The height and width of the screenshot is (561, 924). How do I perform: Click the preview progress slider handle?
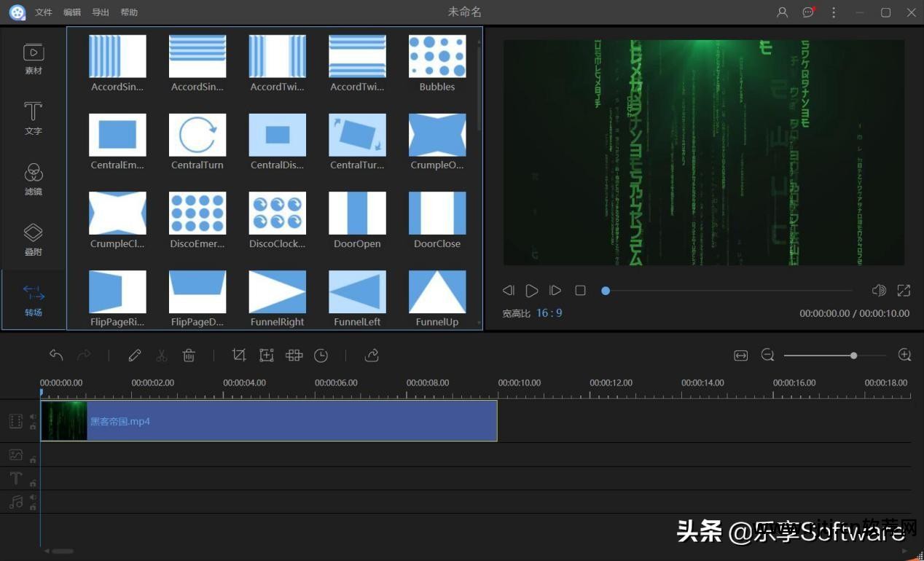click(x=606, y=291)
